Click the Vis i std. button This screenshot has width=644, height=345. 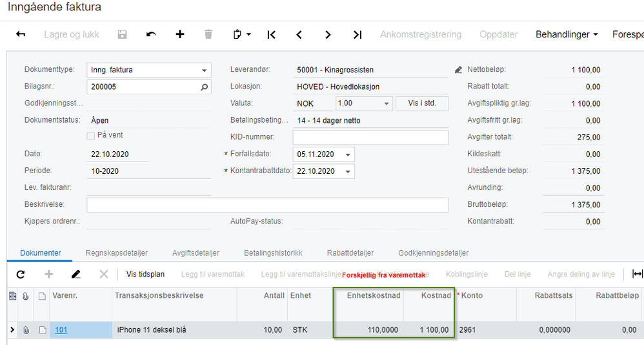point(423,103)
